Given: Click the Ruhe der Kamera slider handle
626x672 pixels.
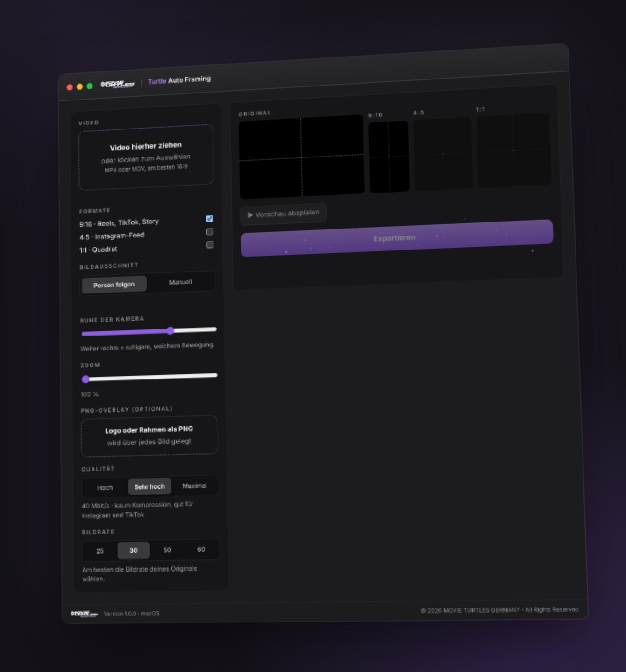Looking at the screenshot, I should point(171,331).
